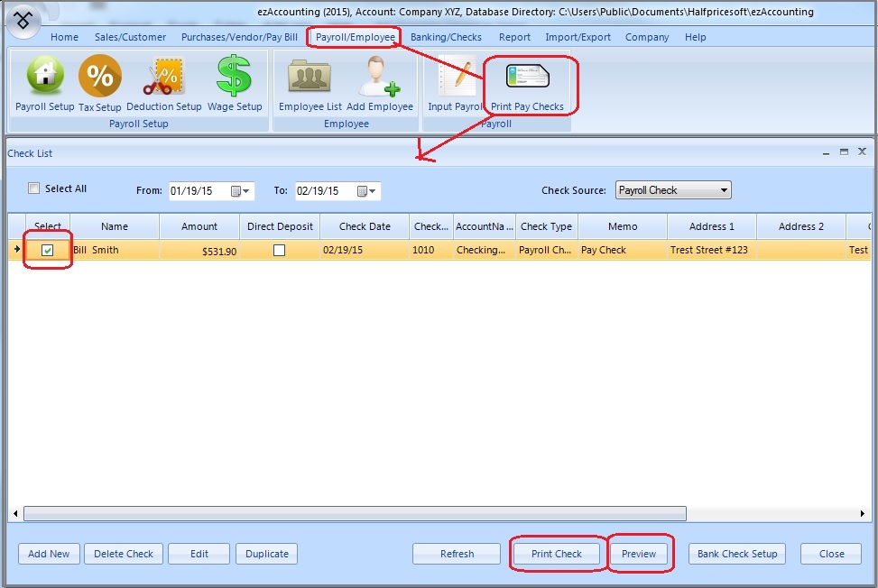Click the horizontal scrollbar in check list

pyautogui.click(x=354, y=513)
